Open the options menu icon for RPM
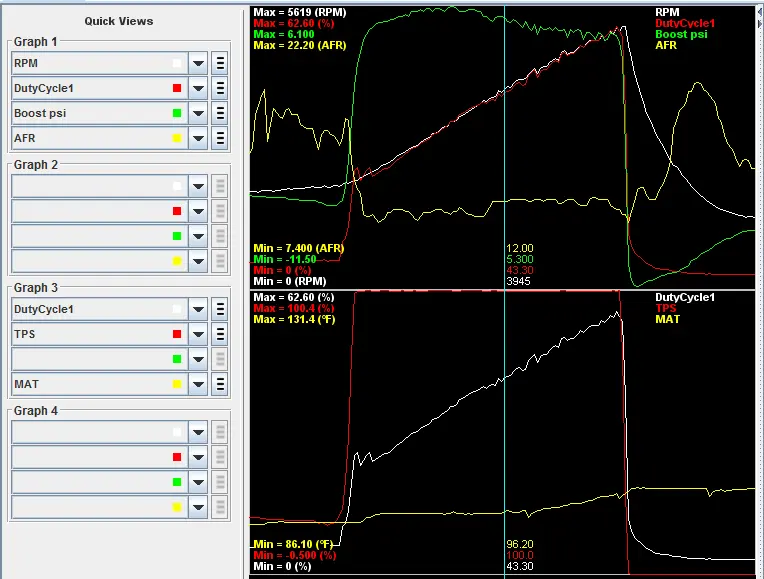Screen dimensions: 764x579 (x=220, y=63)
